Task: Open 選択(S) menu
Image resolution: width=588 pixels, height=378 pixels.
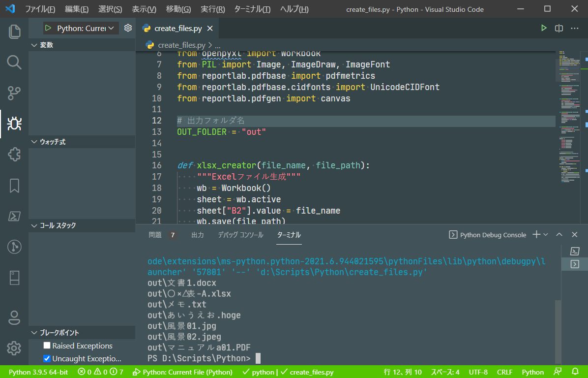Action: (110, 9)
